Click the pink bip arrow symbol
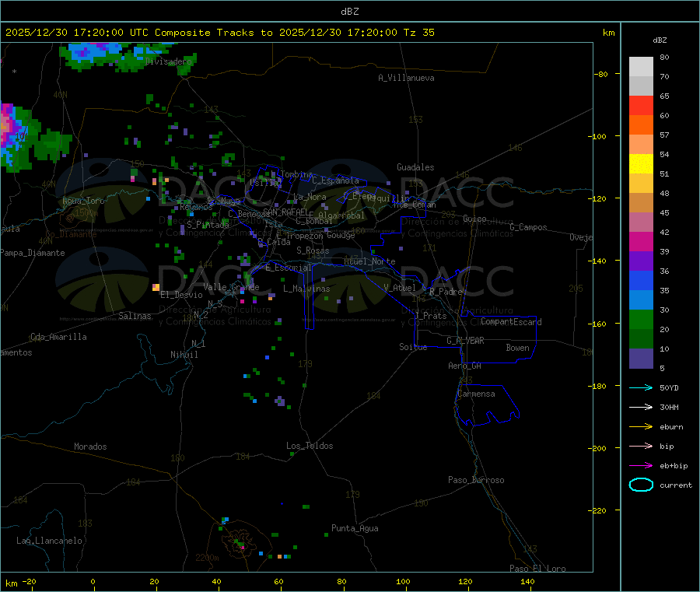This screenshot has width=700, height=592. [x=641, y=446]
